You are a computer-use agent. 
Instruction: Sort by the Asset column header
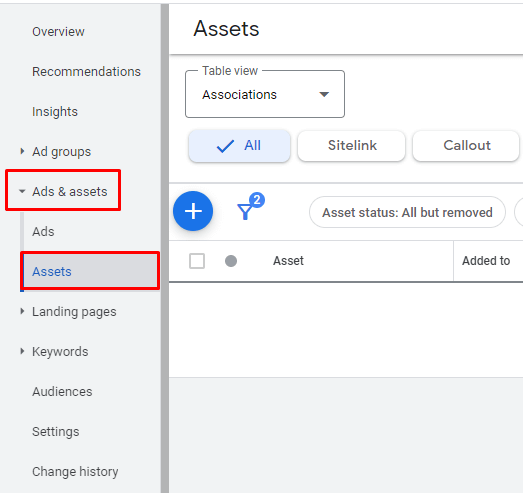[x=288, y=261]
